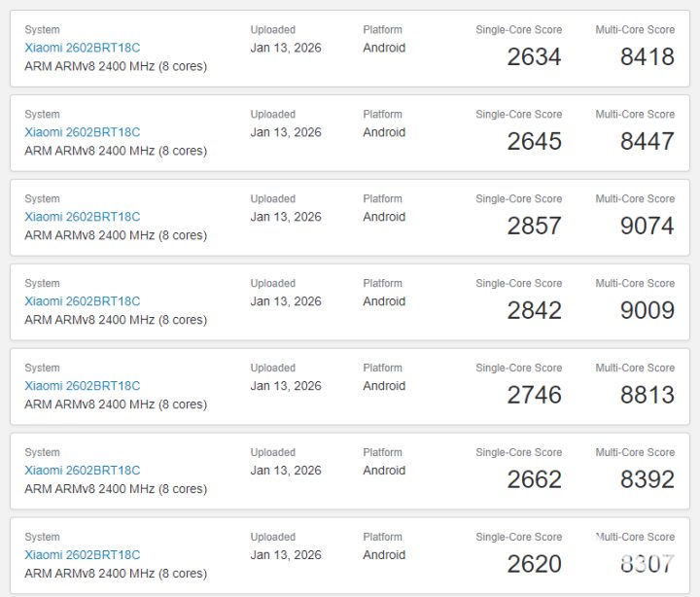Click the single-core score 2620
The image size is (700, 597).
click(534, 565)
